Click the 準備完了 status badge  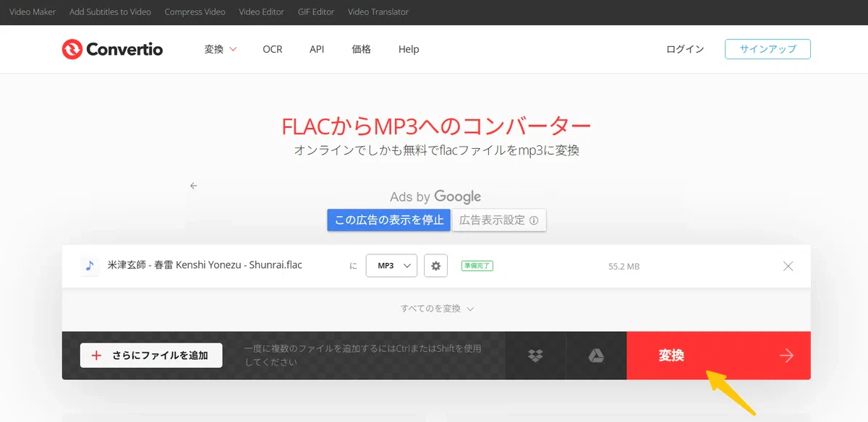coord(477,266)
